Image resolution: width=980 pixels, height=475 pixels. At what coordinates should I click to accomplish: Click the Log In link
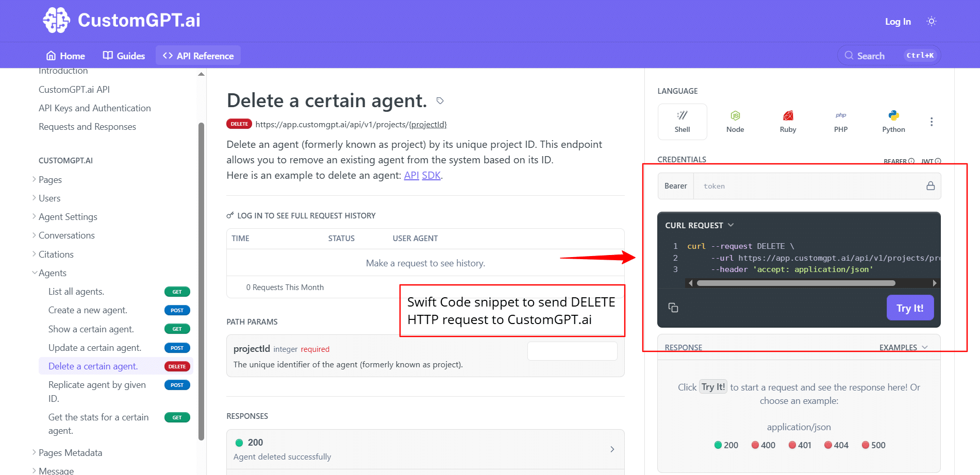tap(898, 21)
